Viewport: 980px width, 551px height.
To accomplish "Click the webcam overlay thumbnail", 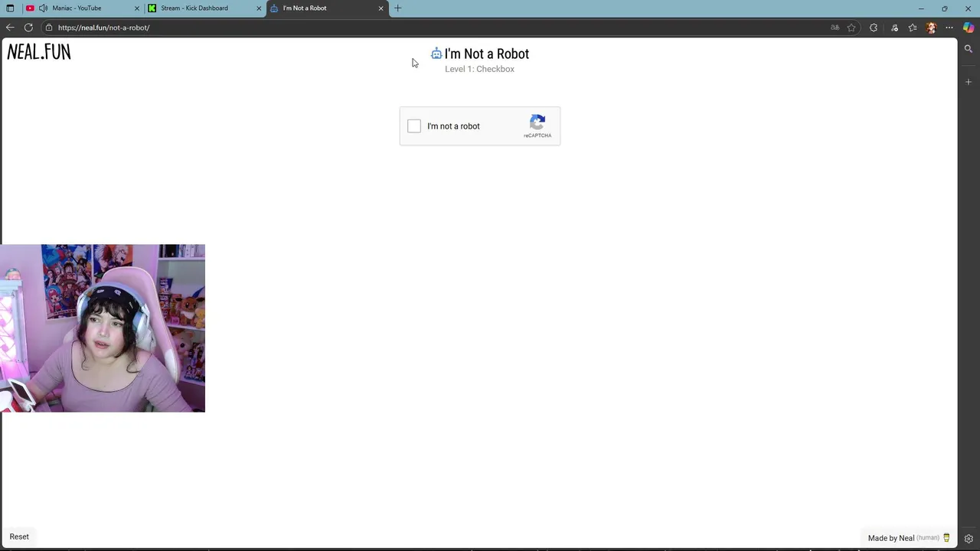I will 103,328.
